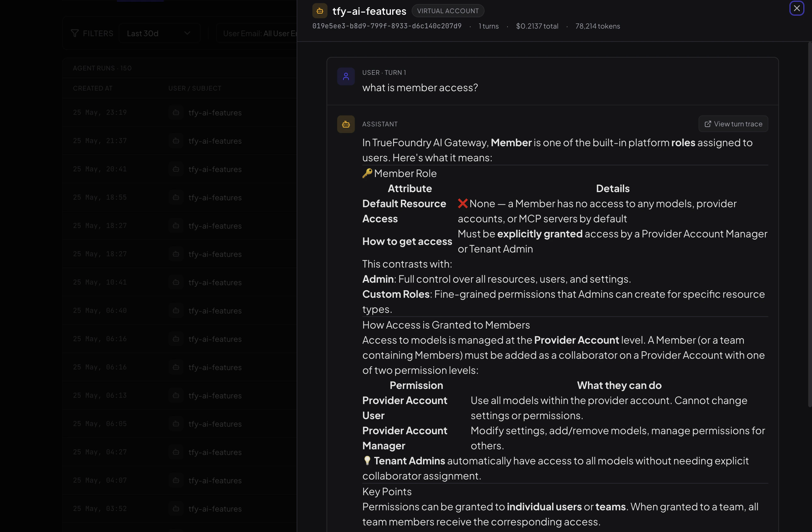Image resolution: width=812 pixels, height=532 pixels.
Task: Click the 'Key Points' heading
Action: 387,491
